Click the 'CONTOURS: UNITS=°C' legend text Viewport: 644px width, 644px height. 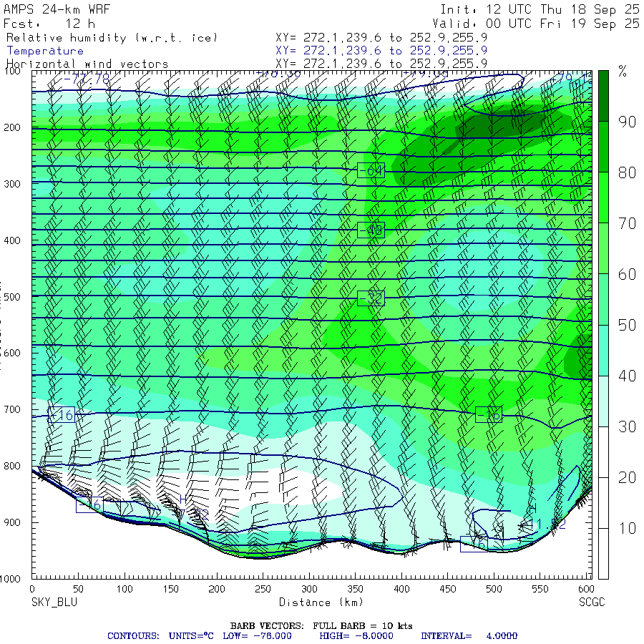(160, 636)
